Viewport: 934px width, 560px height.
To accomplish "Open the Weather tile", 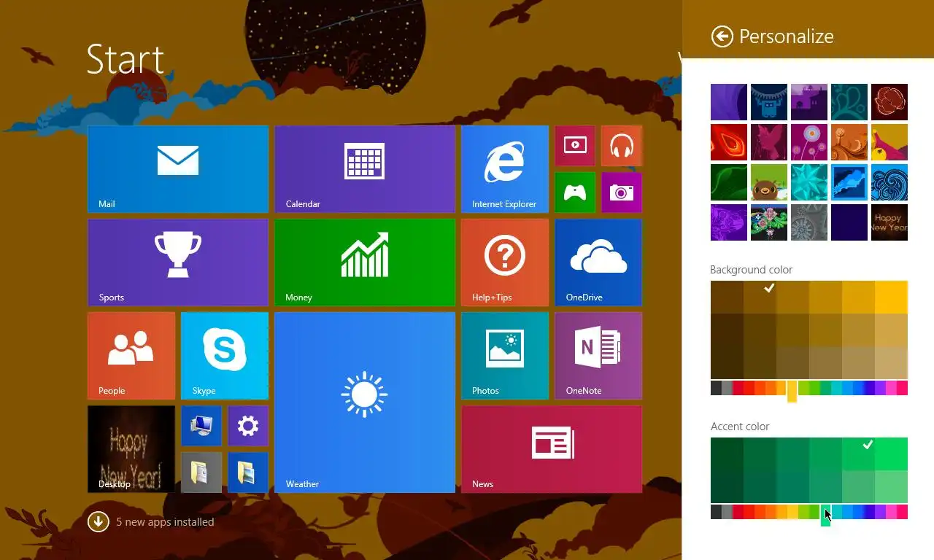I will [365, 402].
